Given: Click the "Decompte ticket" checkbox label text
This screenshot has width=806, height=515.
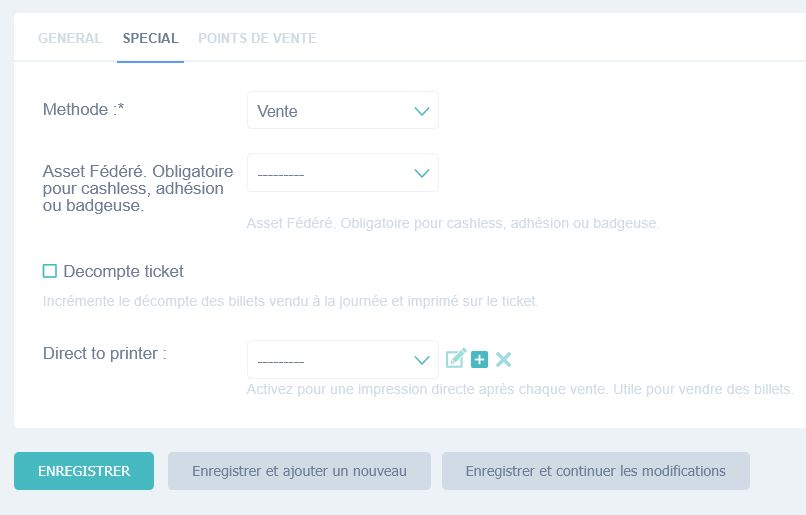Looking at the screenshot, I should (123, 271).
